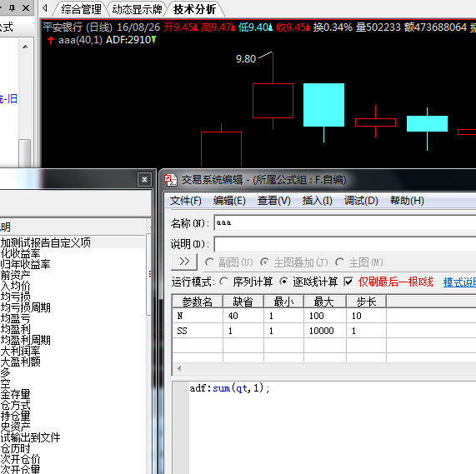Viewport: 476px width, 474px height.
Task: Open the 文件(F) menu
Action: point(186,201)
